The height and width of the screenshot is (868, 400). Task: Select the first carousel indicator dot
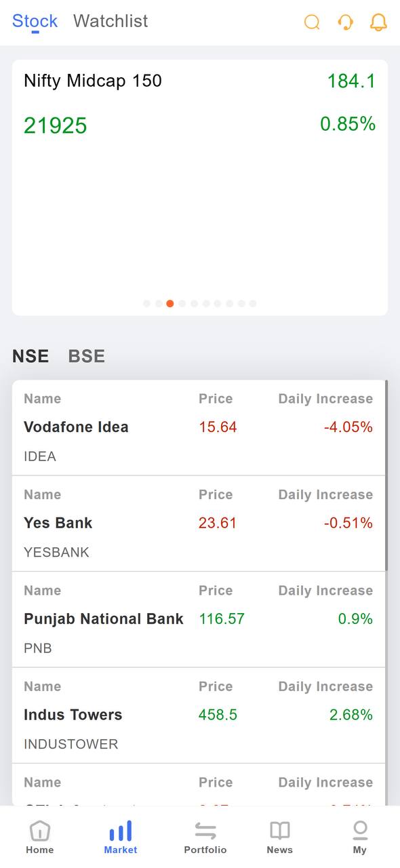(146, 304)
